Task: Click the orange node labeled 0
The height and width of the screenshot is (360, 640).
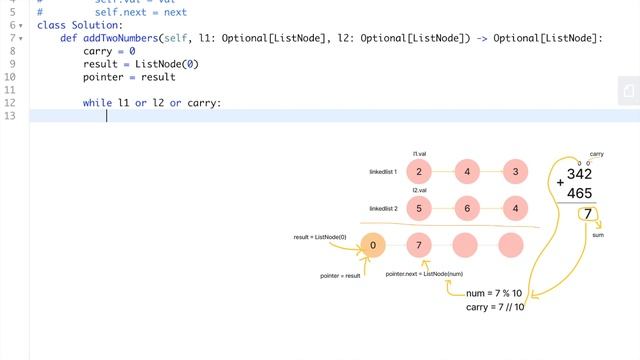Action: point(373,245)
